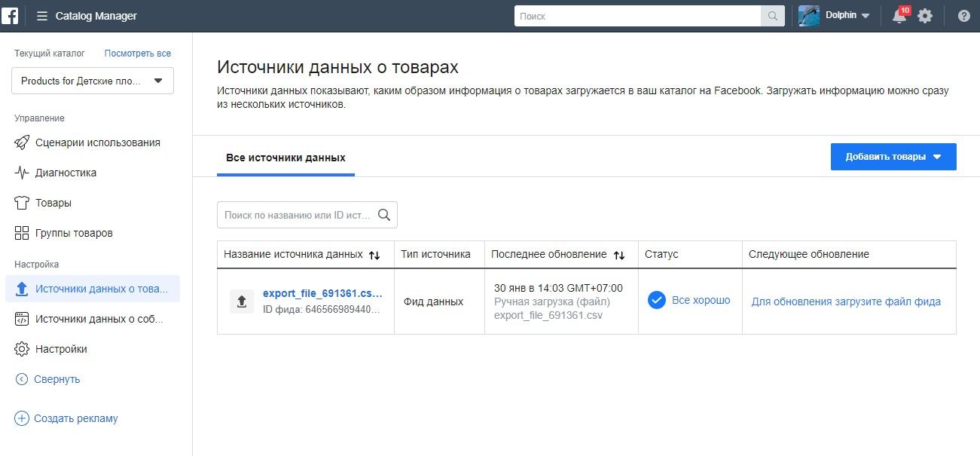980x456 pixels.
Task: Expand the Dolphin account dropdown
Action: 866,16
